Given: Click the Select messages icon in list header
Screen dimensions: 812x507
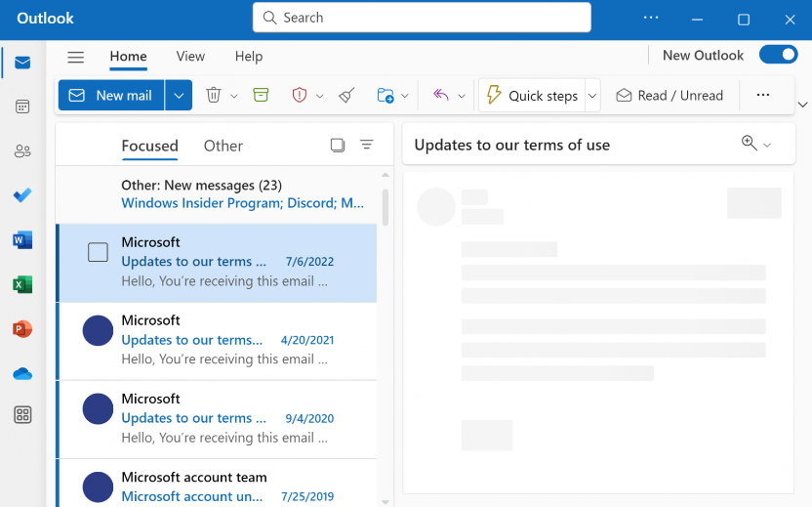Looking at the screenshot, I should pyautogui.click(x=338, y=146).
